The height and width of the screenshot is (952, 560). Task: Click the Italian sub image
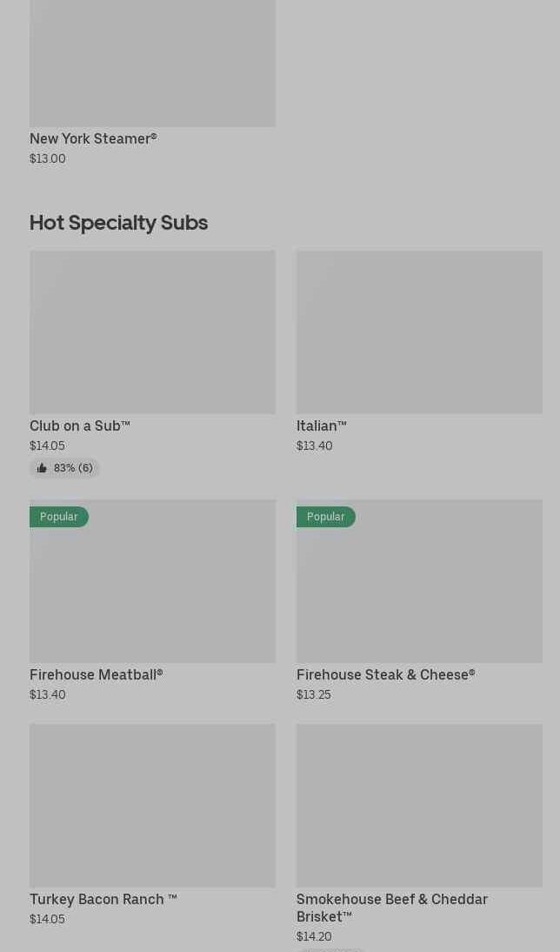[x=419, y=332]
